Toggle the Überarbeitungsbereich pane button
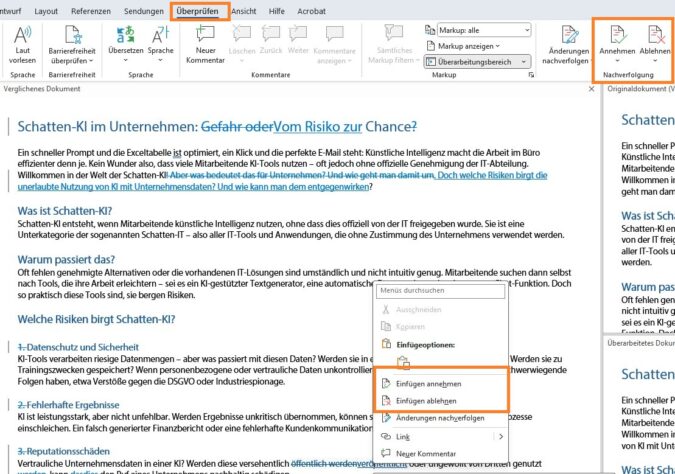Image resolution: width=675 pixels, height=474 pixels. 482,62
